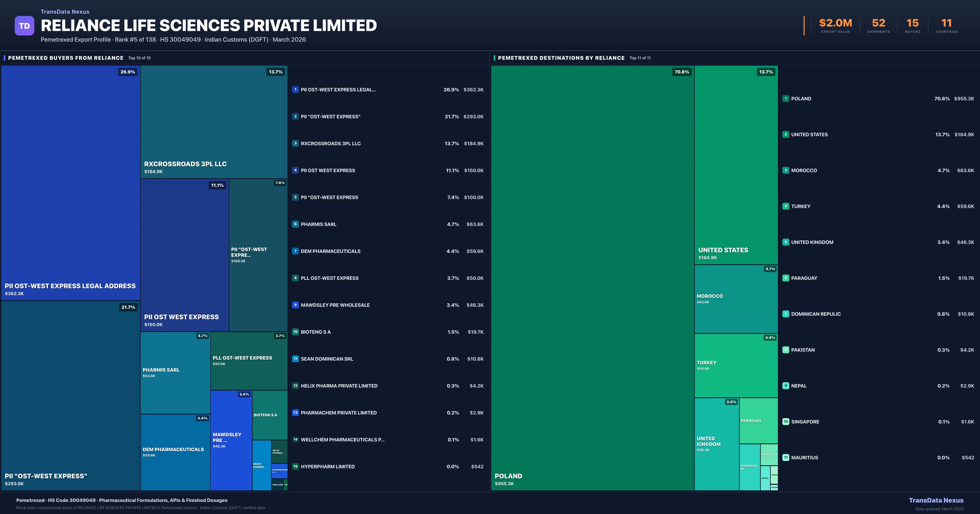The width and height of the screenshot is (980, 514).
Task: Click rank badge 1 beside PII OST-WEST EXPRESS LEGAL
Action: (295, 90)
